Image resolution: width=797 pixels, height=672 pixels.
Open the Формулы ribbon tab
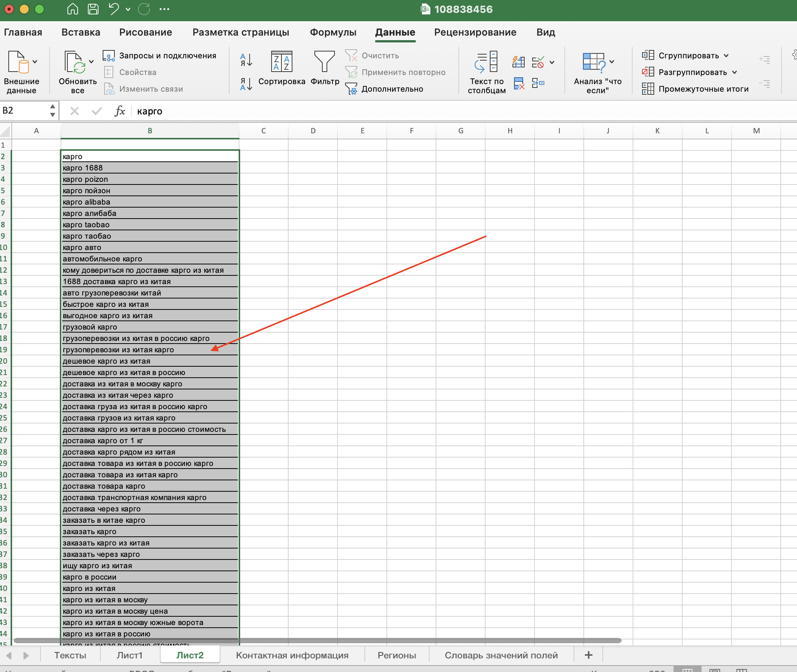pyautogui.click(x=333, y=32)
